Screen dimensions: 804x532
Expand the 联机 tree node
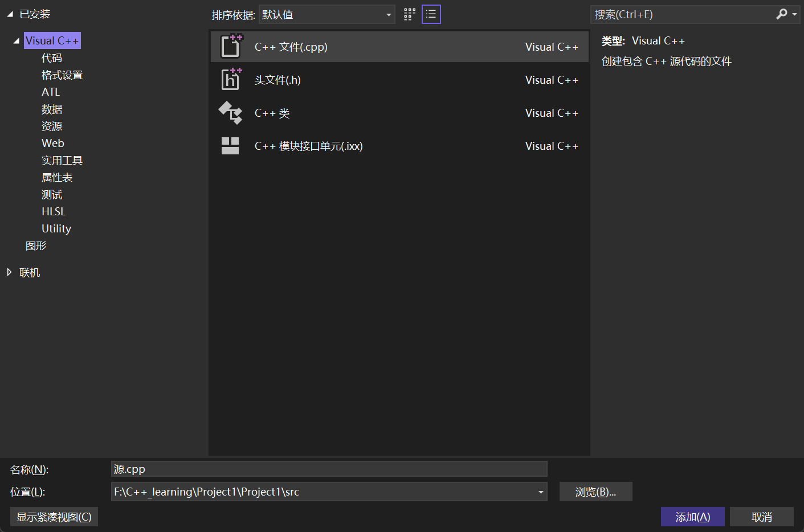click(x=9, y=272)
